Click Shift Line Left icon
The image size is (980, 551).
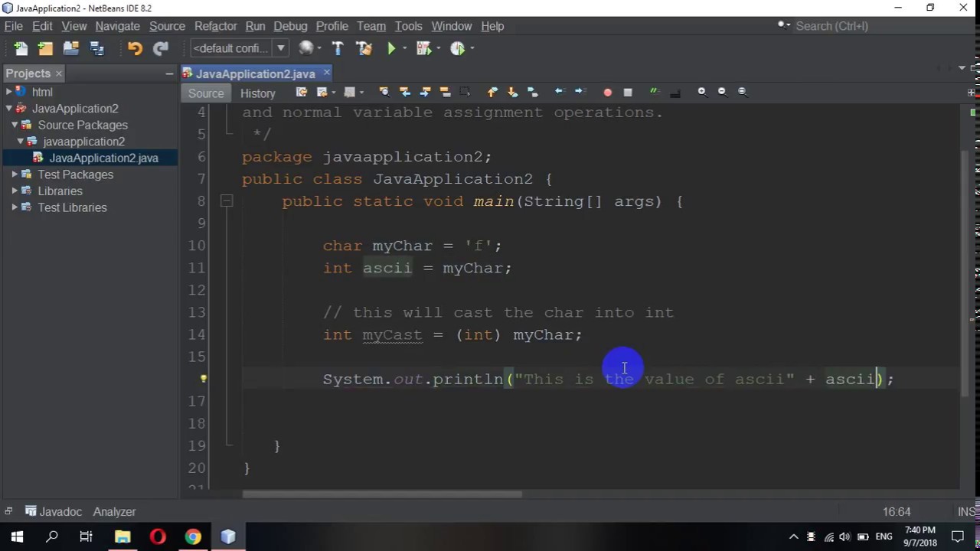pos(559,92)
